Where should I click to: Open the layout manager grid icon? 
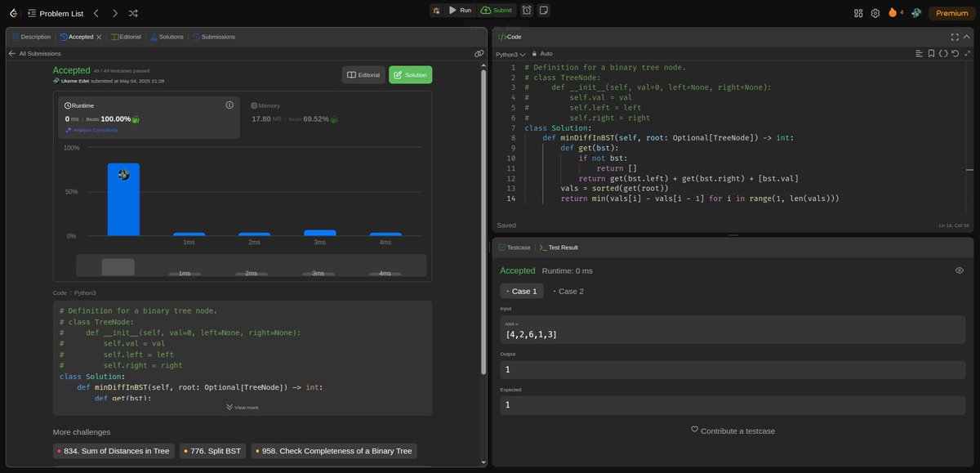pos(858,13)
